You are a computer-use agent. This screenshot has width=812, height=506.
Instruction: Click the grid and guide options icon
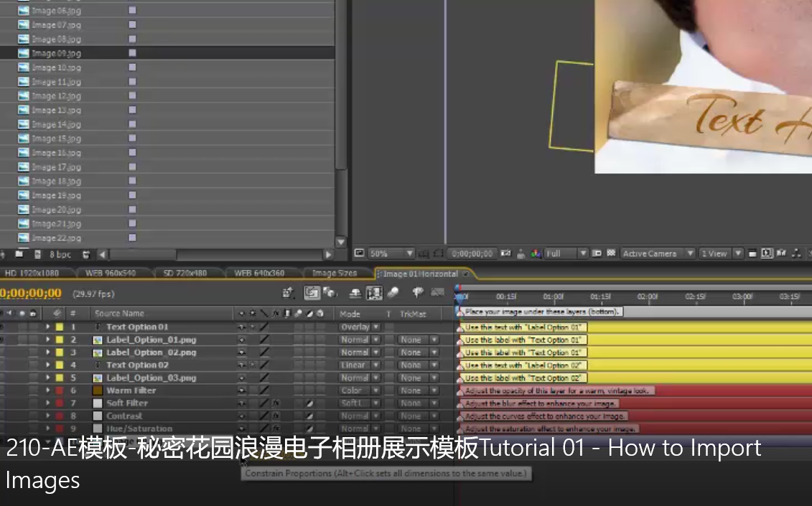(424, 253)
